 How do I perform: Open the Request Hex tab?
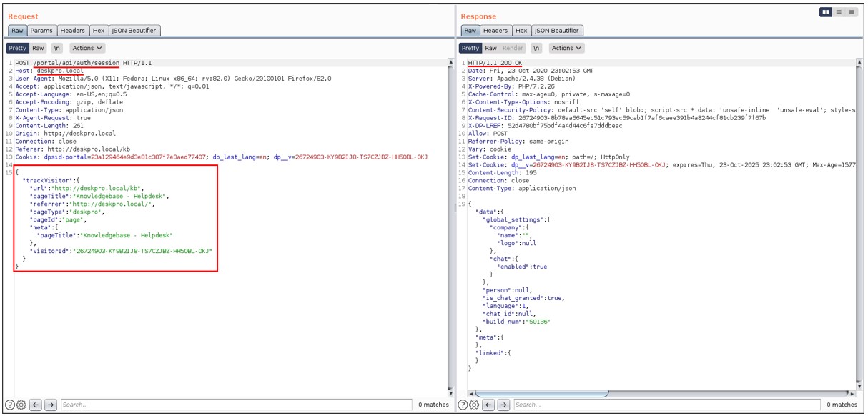pos(99,31)
